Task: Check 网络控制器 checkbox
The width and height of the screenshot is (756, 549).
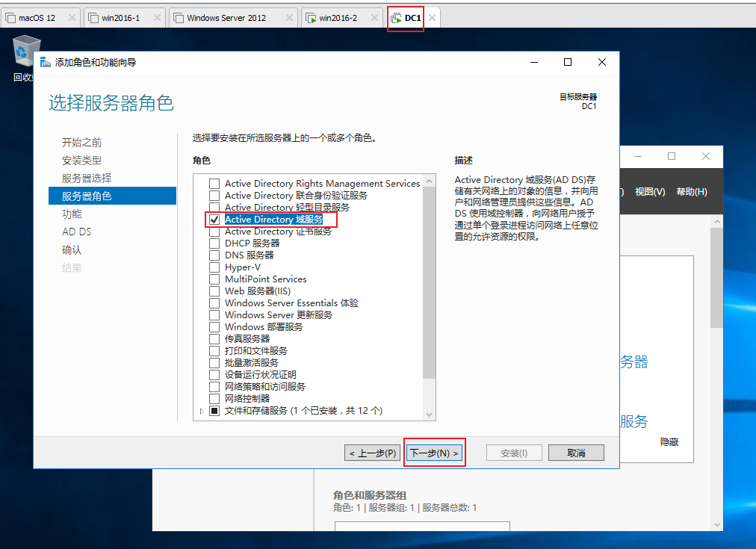Action: point(214,399)
